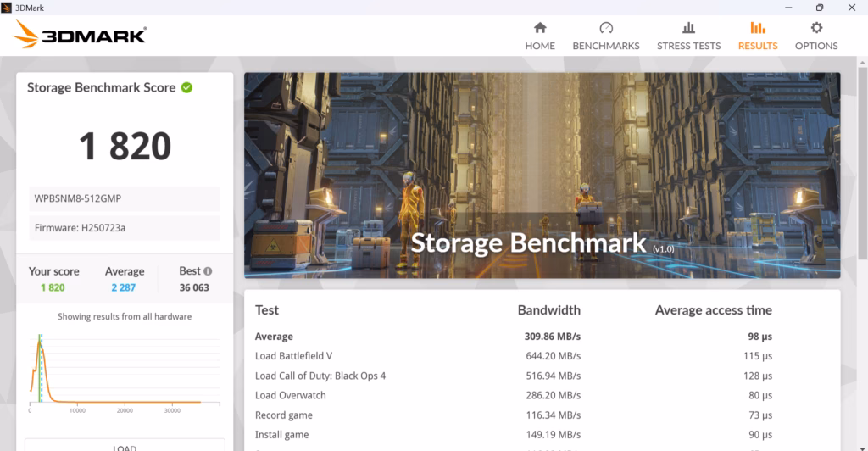Click the info icon beside Best
The width and height of the screenshot is (868, 451).
click(x=208, y=271)
